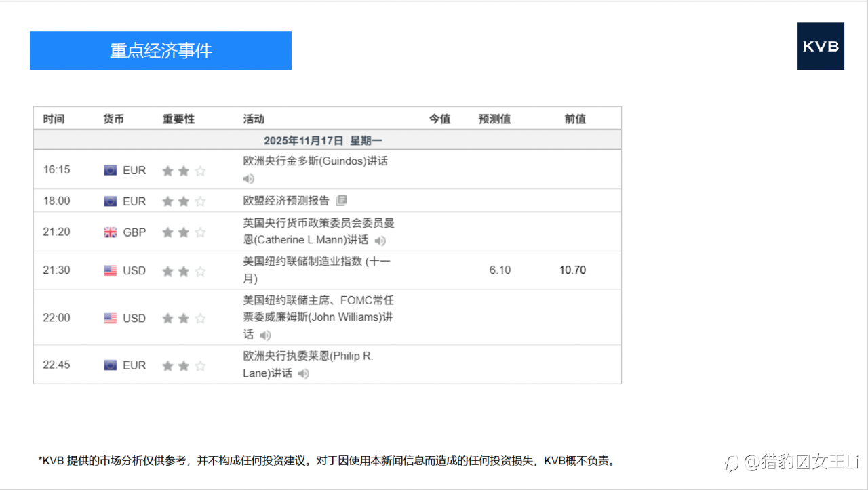The image size is (868, 490).
Task: Click the US flag in the 21:30 row
Action: tap(111, 270)
